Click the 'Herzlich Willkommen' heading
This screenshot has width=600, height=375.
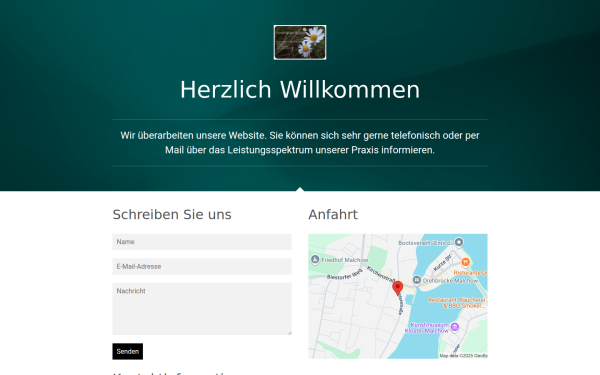(300, 90)
